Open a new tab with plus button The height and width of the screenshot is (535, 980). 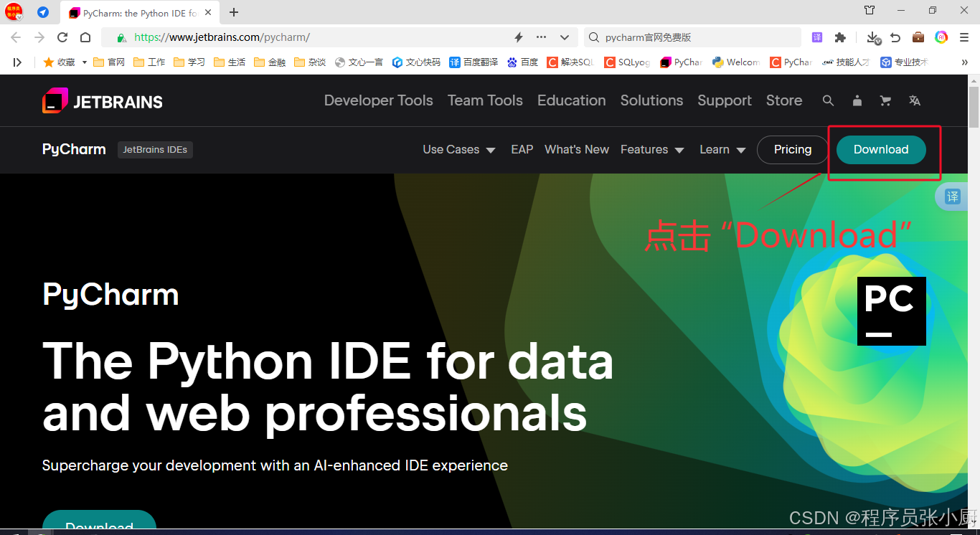pyautogui.click(x=234, y=12)
